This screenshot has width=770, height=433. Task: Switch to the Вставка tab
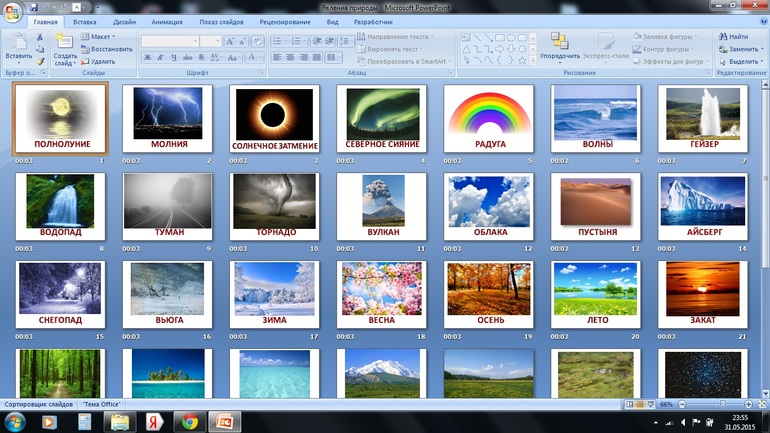[85, 20]
